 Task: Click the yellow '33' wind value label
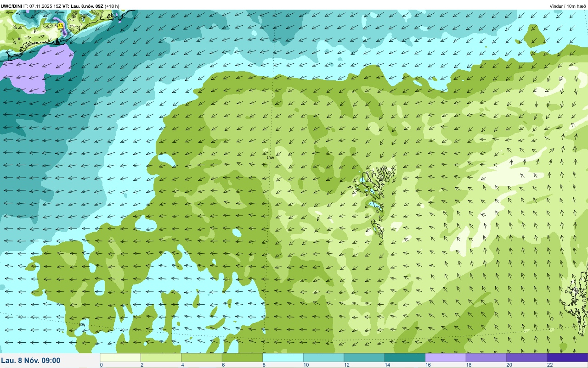pos(60,26)
